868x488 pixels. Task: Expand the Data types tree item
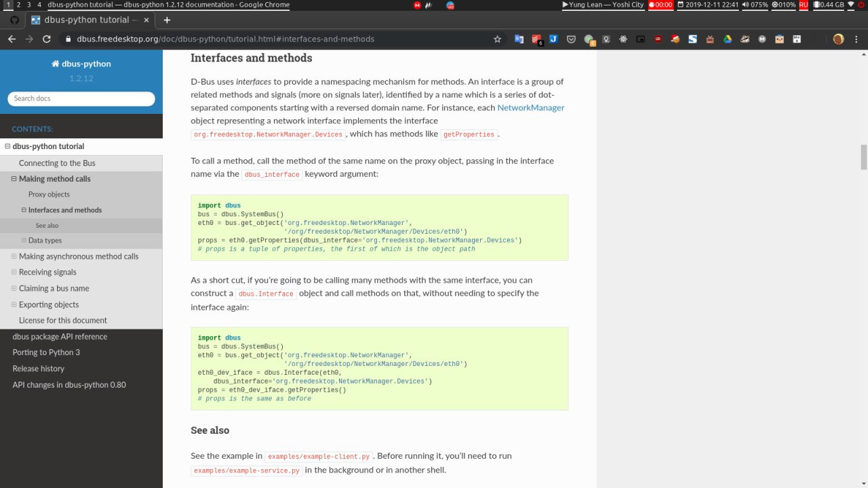(24, 240)
